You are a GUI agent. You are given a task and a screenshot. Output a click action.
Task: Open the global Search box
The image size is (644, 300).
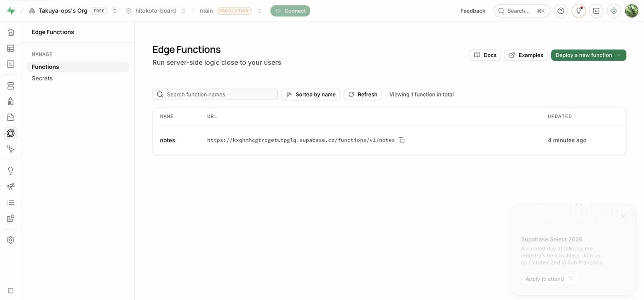522,11
